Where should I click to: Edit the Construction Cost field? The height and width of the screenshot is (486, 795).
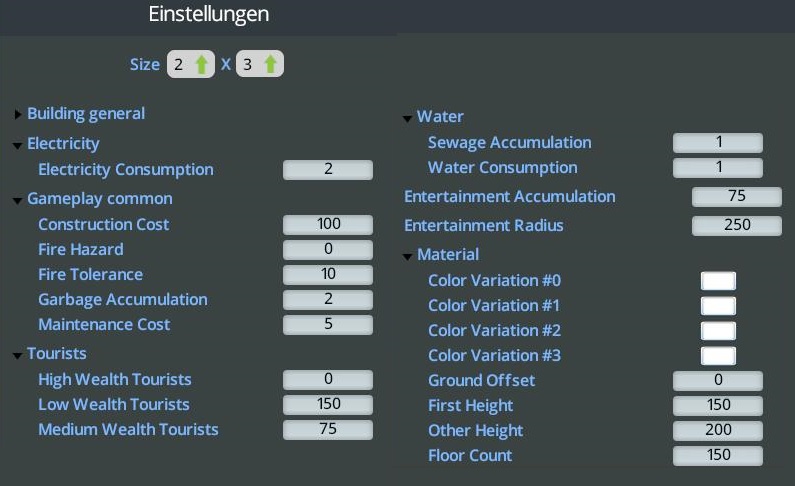(x=328, y=225)
